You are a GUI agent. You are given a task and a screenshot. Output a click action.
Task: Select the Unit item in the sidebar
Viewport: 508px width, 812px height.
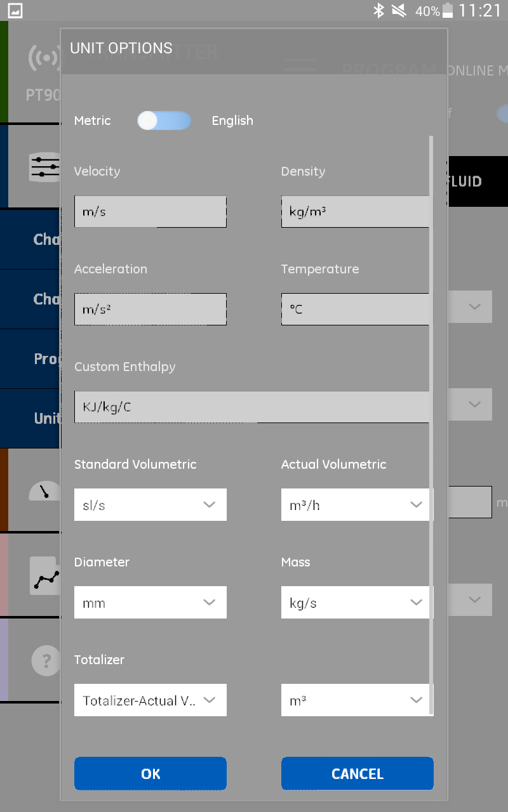(30, 419)
